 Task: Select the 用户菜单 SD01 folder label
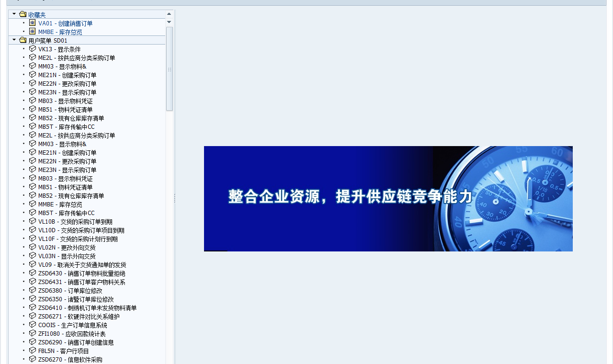[x=48, y=41]
